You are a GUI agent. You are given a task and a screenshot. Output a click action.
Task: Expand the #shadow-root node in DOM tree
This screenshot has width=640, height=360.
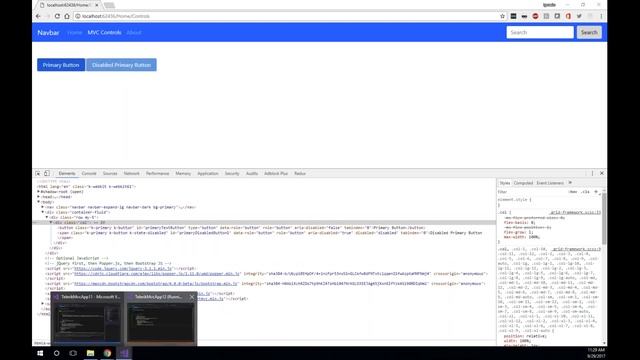[39, 191]
